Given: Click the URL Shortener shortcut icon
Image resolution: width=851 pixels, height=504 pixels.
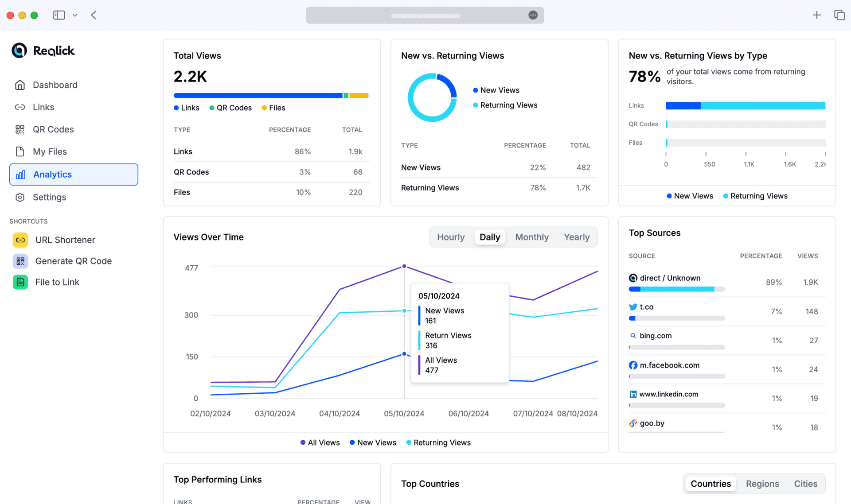Looking at the screenshot, I should [20, 240].
